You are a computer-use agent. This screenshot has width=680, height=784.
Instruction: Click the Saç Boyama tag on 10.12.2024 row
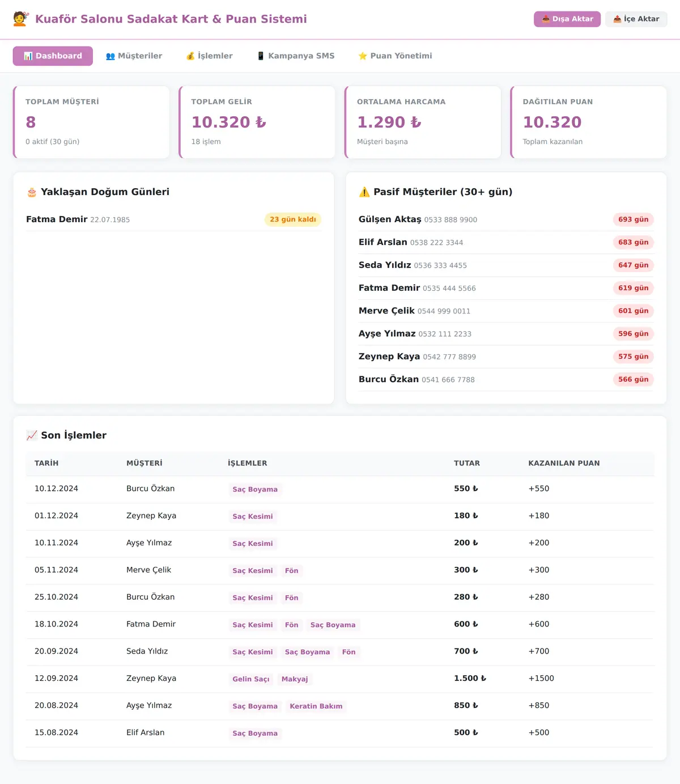255,489
